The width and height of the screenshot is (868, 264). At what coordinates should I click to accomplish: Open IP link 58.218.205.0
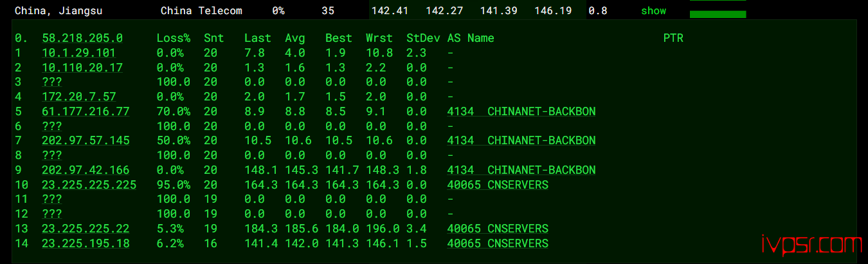tap(82, 38)
